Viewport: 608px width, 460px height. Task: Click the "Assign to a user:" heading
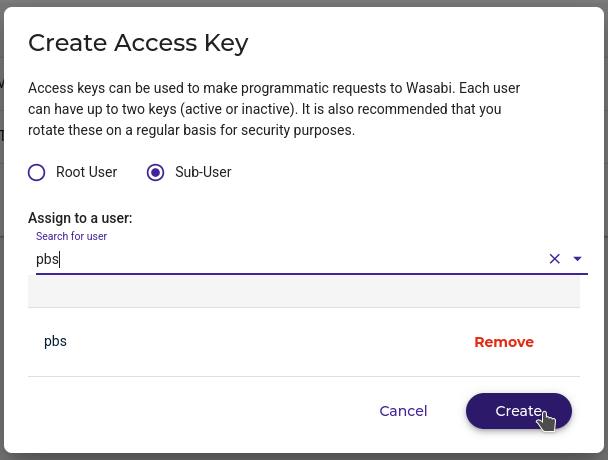(x=80, y=217)
